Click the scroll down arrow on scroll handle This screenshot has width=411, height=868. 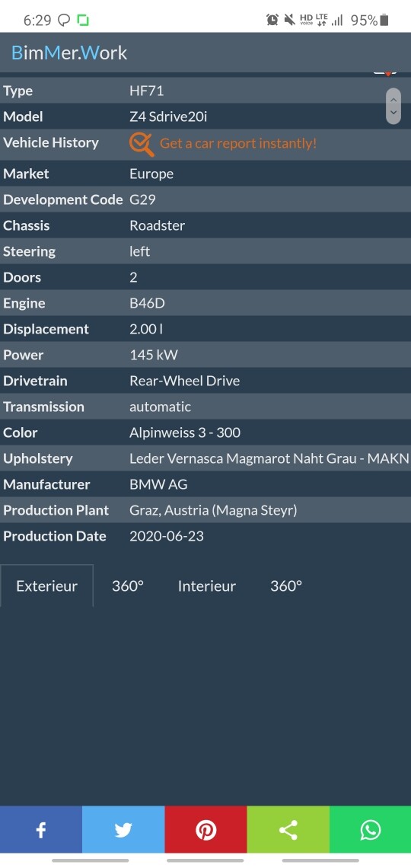(393, 113)
